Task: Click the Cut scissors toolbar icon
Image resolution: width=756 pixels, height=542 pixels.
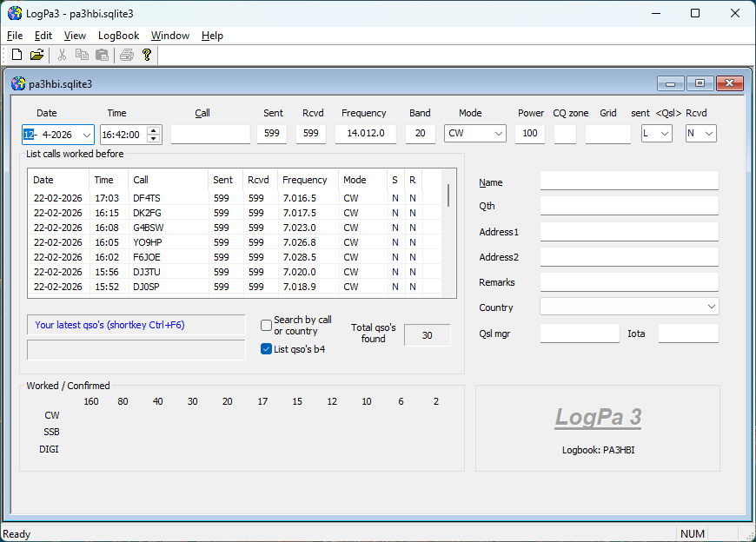Action: (x=63, y=55)
